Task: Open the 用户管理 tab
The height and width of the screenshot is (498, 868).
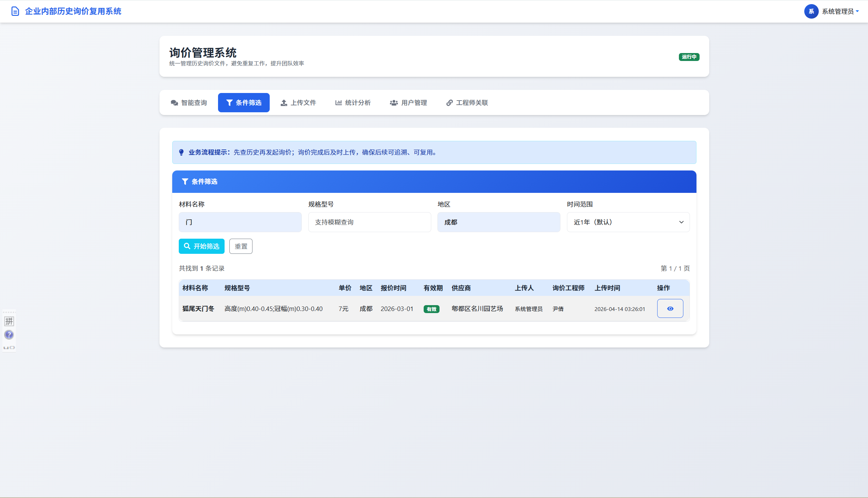Action: click(x=408, y=103)
